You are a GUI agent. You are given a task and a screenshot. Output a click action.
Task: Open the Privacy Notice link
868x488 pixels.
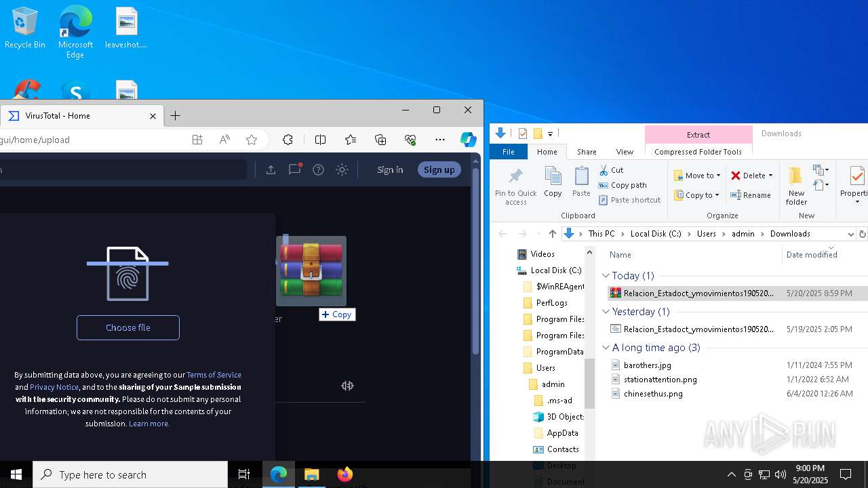click(x=54, y=386)
